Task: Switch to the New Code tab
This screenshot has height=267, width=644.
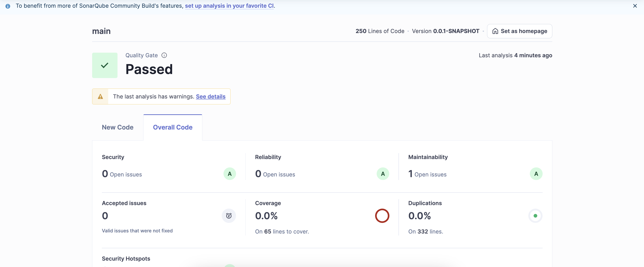Action: coord(117,127)
